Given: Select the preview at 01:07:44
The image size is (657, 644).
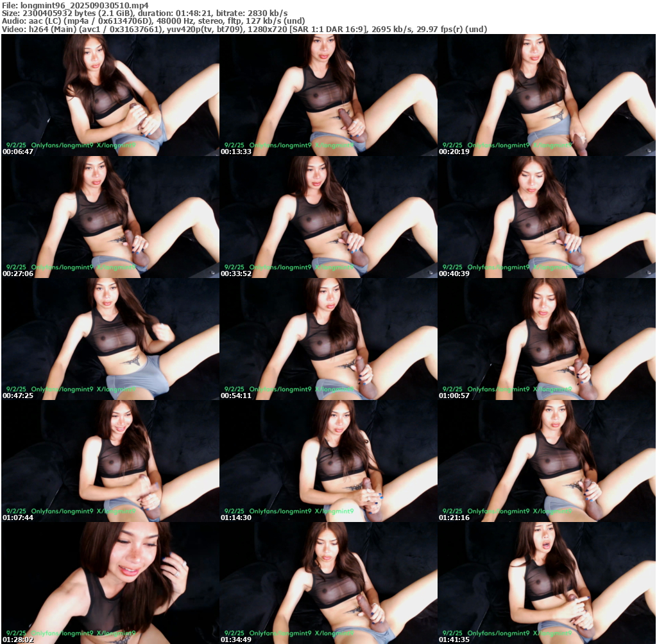Looking at the screenshot, I should click(x=110, y=460).
